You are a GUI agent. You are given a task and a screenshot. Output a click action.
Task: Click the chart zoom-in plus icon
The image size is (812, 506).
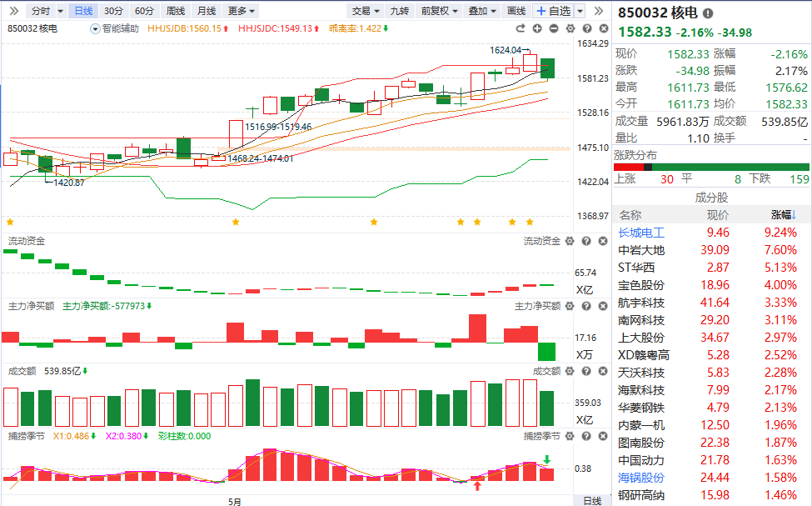coord(538,28)
